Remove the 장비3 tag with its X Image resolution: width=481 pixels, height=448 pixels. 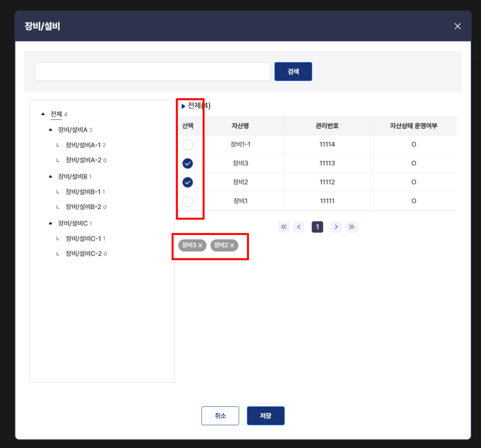200,245
